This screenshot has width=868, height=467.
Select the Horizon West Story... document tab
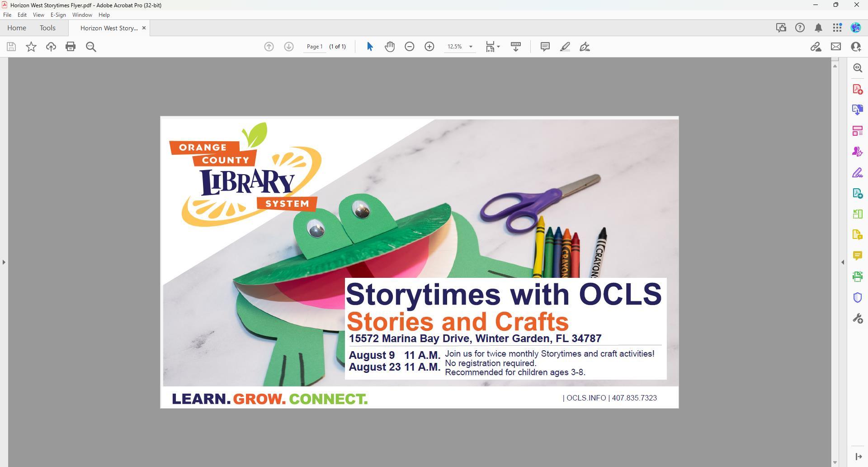[109, 28]
